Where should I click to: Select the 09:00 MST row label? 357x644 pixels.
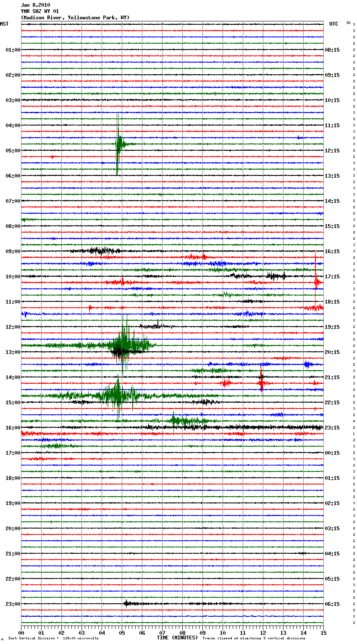tap(13, 251)
